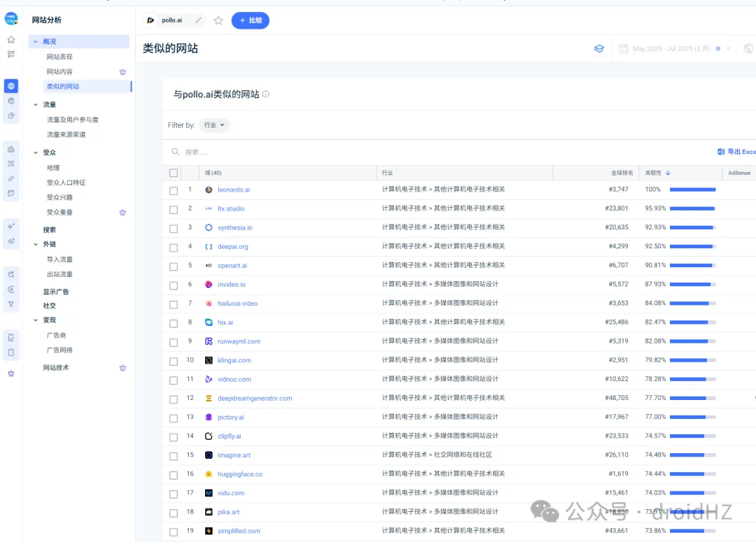
Task: Click the pencil edit icon next to pollo.ai
Action: pos(198,21)
